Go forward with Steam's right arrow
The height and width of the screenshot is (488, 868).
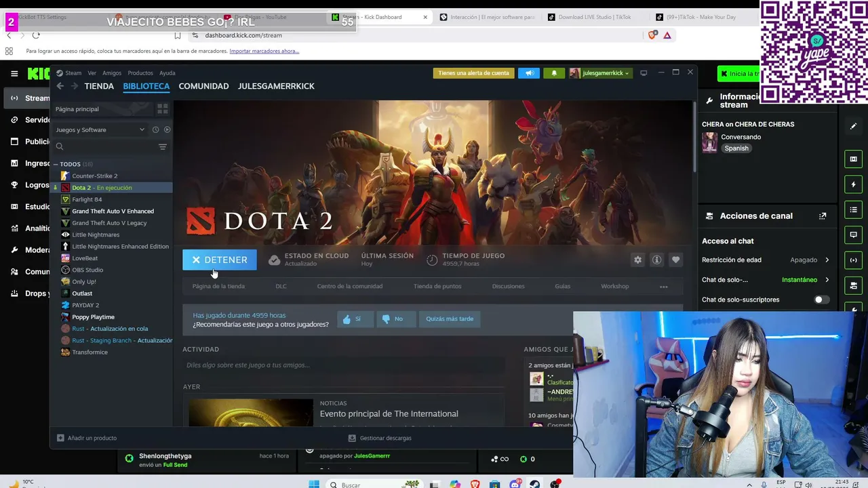click(x=75, y=86)
